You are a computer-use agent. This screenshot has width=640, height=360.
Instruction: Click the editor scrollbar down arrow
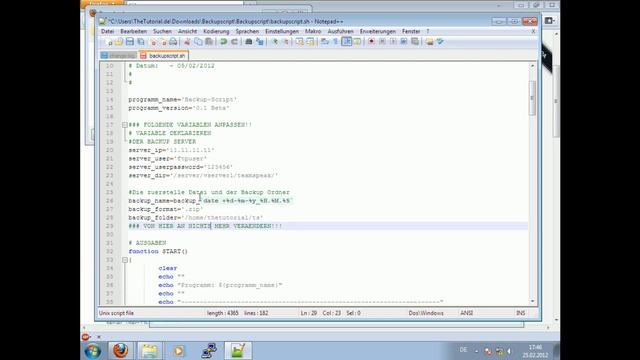tap(532, 301)
